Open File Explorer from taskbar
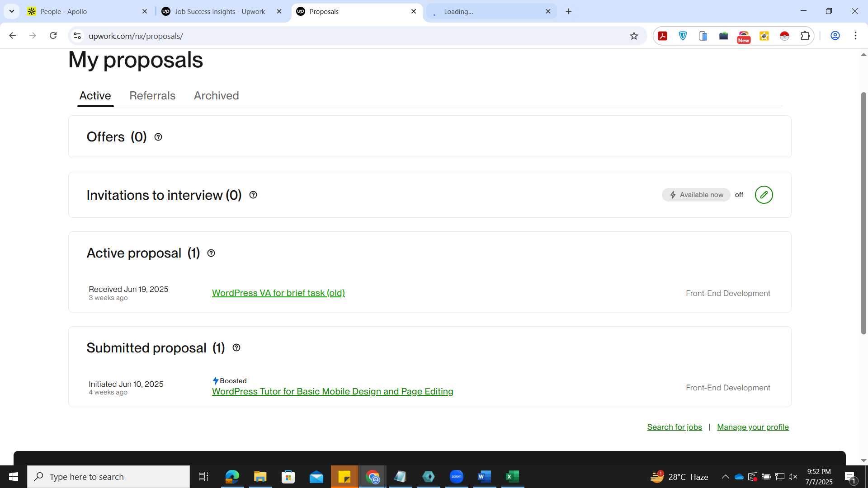This screenshot has width=868, height=488. click(260, 477)
